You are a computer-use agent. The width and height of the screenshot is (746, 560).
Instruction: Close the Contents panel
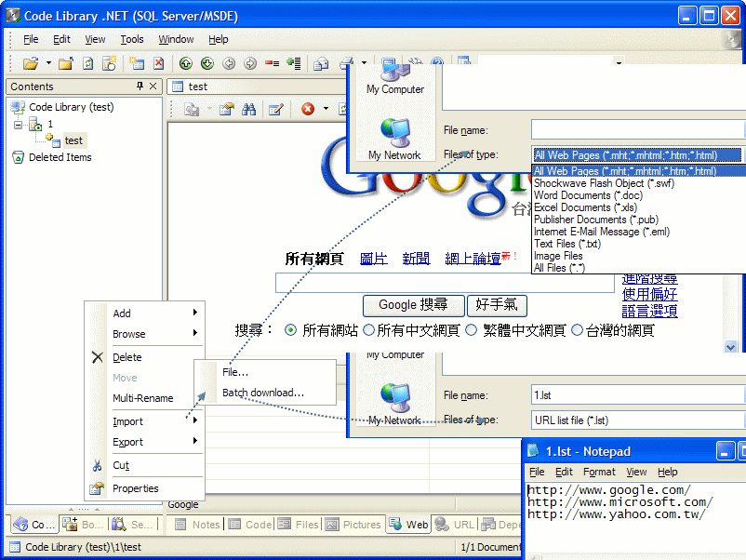(153, 87)
